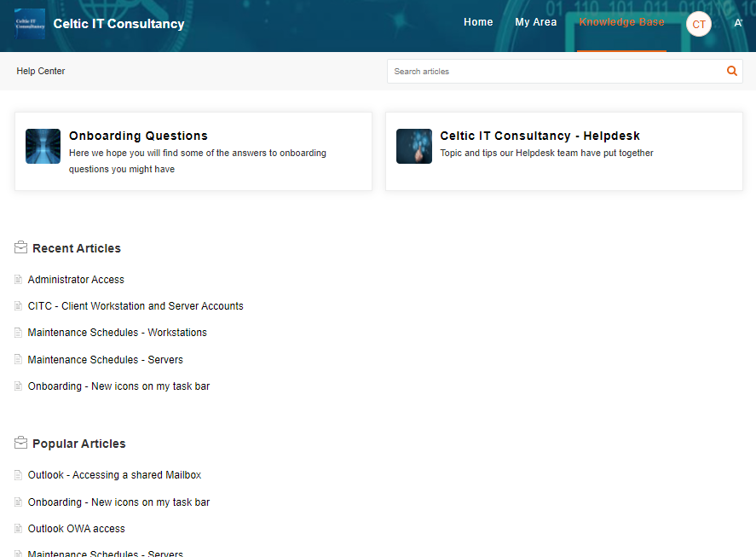Click the Search articles input field
756x557 pixels.
(554, 72)
